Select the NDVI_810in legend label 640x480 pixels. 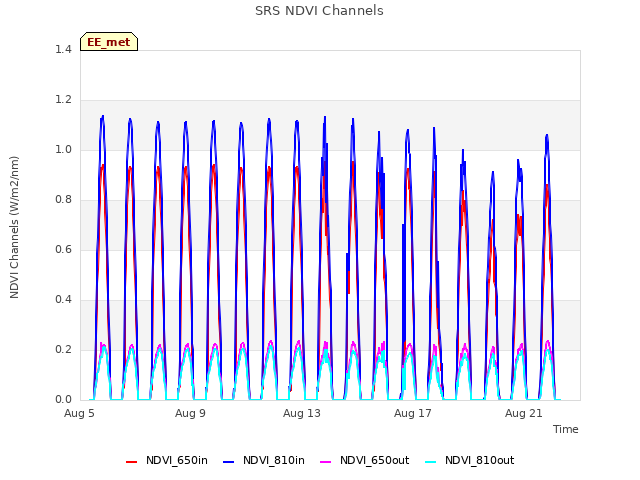pyautogui.click(x=273, y=460)
